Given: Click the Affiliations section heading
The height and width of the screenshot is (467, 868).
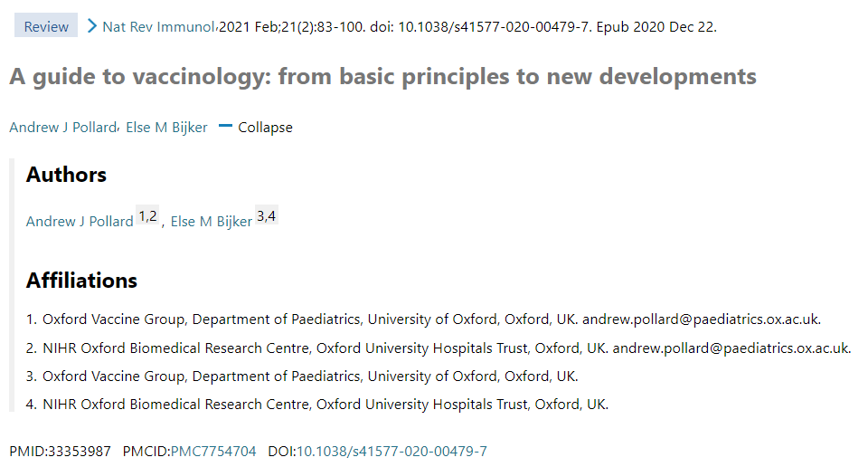Looking at the screenshot, I should pyautogui.click(x=82, y=281).
